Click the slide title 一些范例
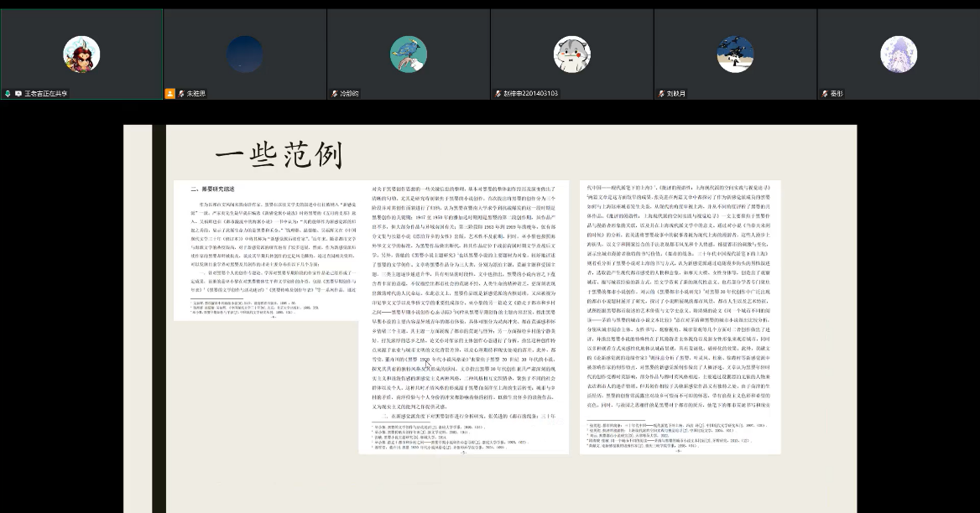The width and height of the screenshot is (980, 513). [x=279, y=156]
